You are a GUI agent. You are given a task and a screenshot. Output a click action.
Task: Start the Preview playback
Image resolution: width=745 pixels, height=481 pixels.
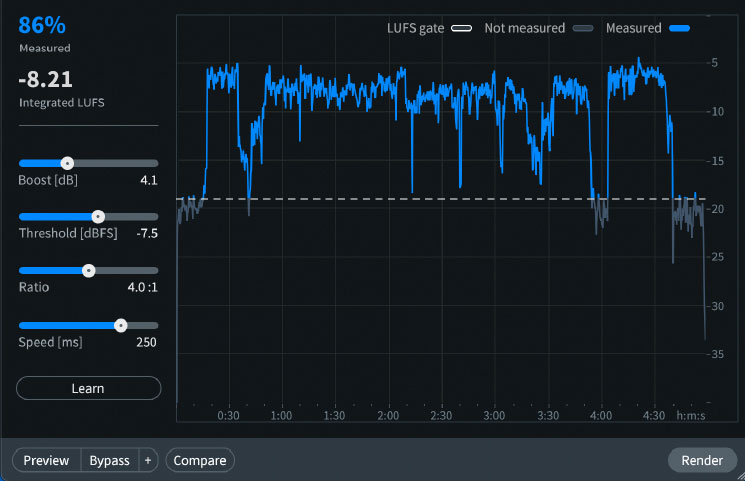[x=46, y=461]
